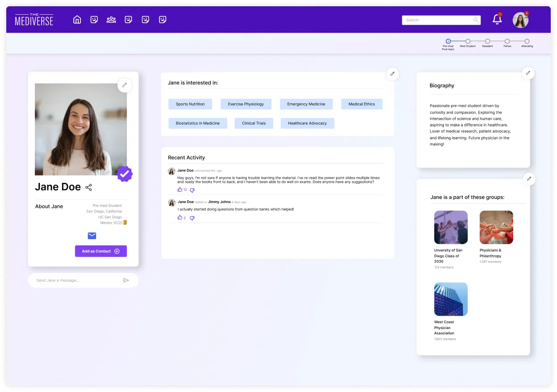Click 'West Coast Physician Association' title
The height and width of the screenshot is (392, 557).
point(444,328)
